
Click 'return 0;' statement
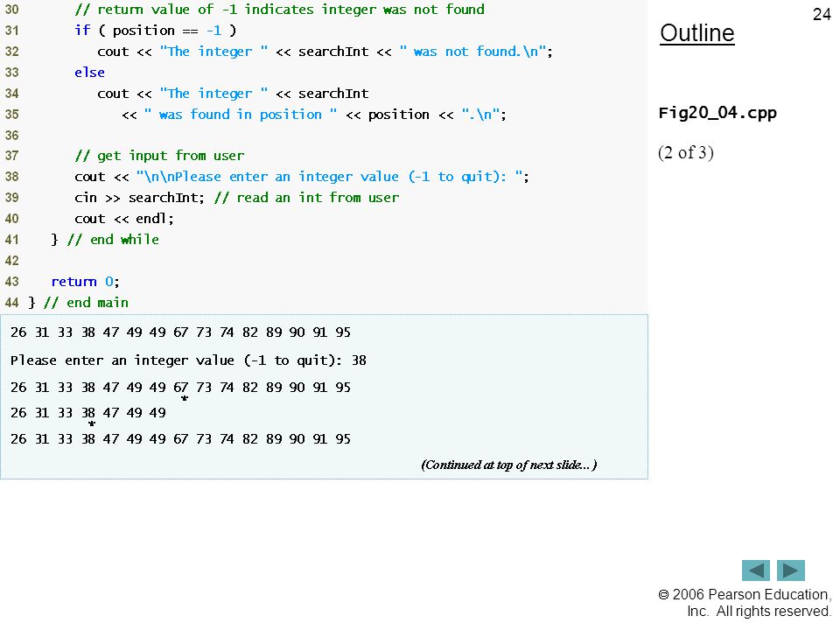point(85,282)
